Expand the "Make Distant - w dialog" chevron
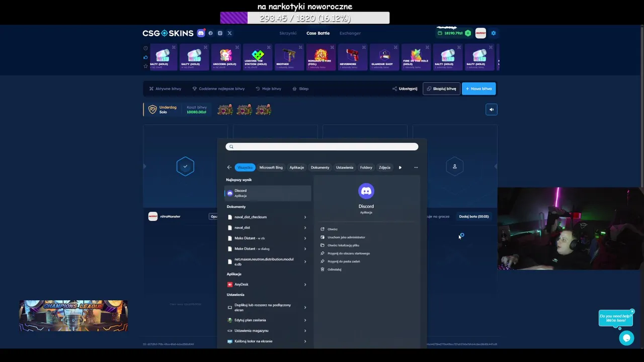644x362 pixels. [305, 249]
